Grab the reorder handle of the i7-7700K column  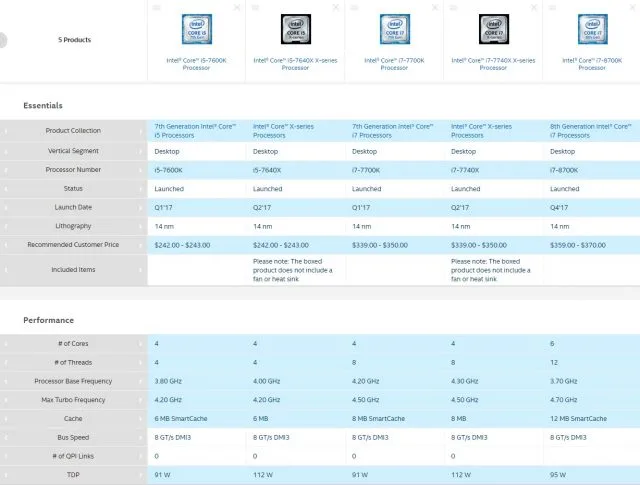pyautogui.click(x=354, y=8)
